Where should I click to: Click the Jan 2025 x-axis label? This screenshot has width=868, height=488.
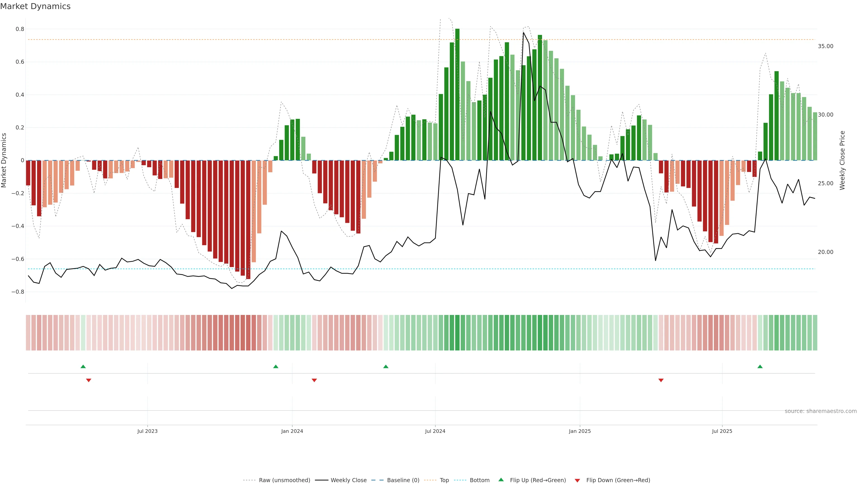pos(580,431)
